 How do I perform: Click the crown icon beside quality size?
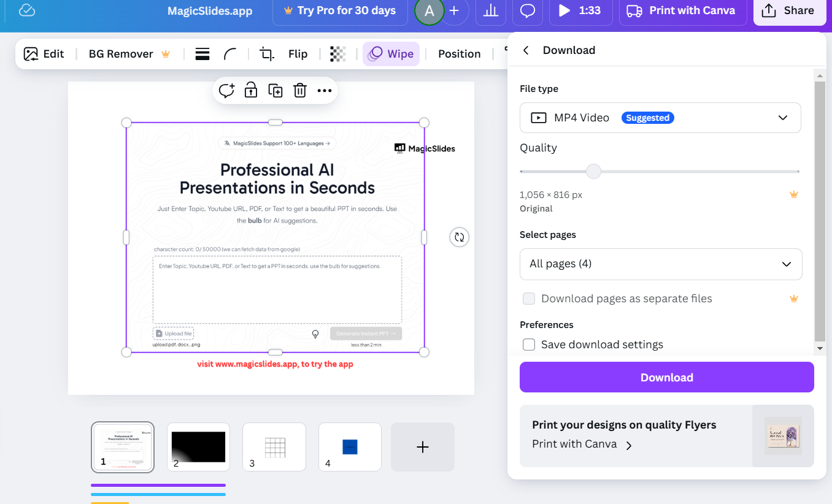[794, 194]
